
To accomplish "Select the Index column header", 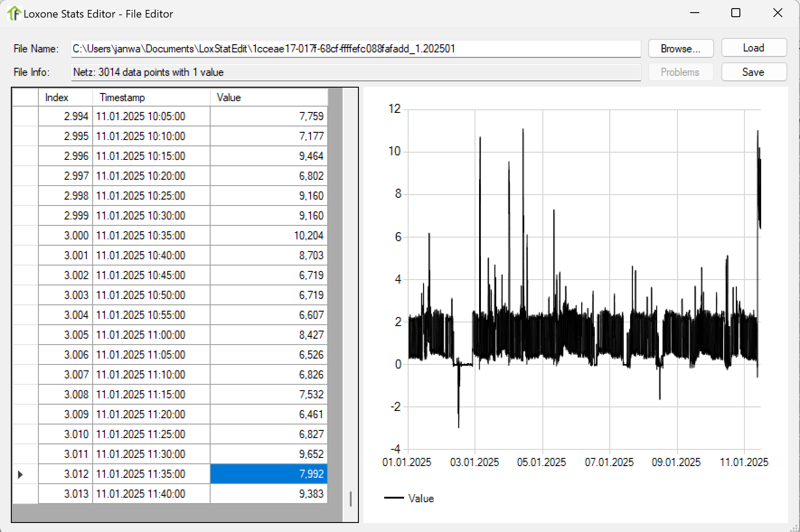I will (x=65, y=98).
